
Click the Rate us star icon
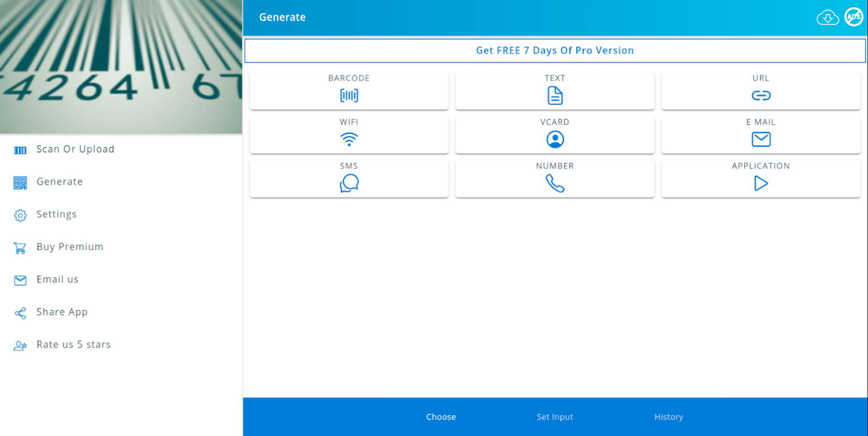tap(20, 346)
